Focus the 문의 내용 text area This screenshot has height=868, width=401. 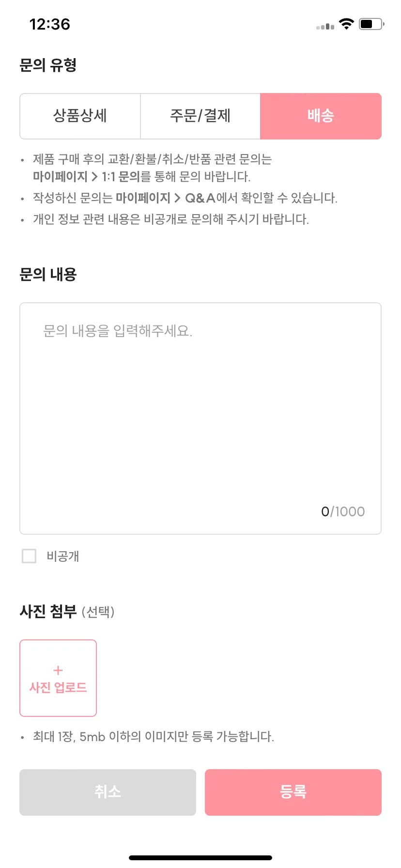tap(200, 418)
